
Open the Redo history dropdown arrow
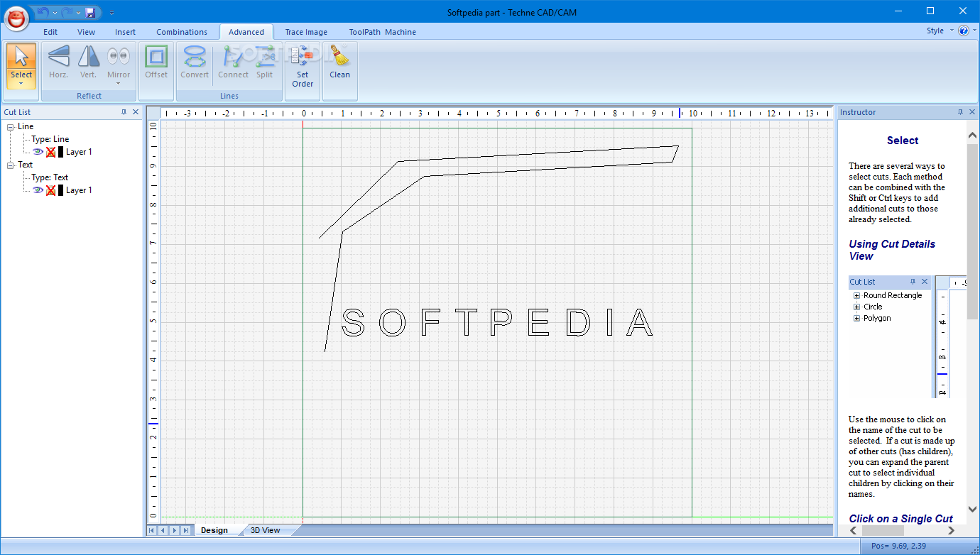click(x=78, y=13)
